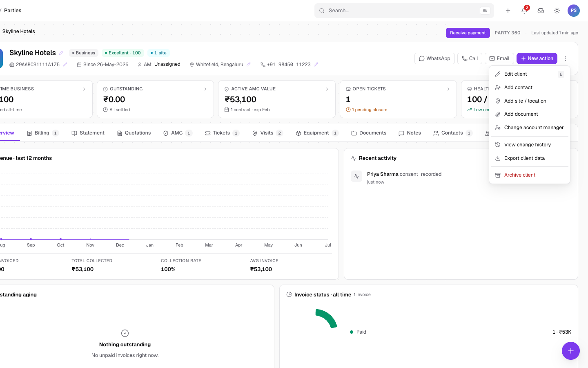The width and height of the screenshot is (588, 368).
Task: Click the Excellent · 100 badge
Action: coord(123,53)
